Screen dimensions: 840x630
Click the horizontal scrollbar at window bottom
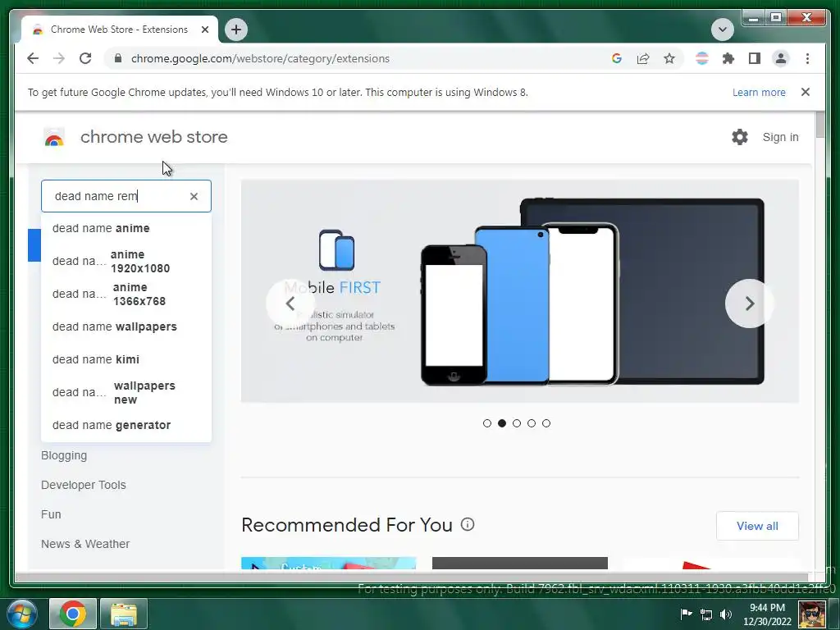click(412, 577)
